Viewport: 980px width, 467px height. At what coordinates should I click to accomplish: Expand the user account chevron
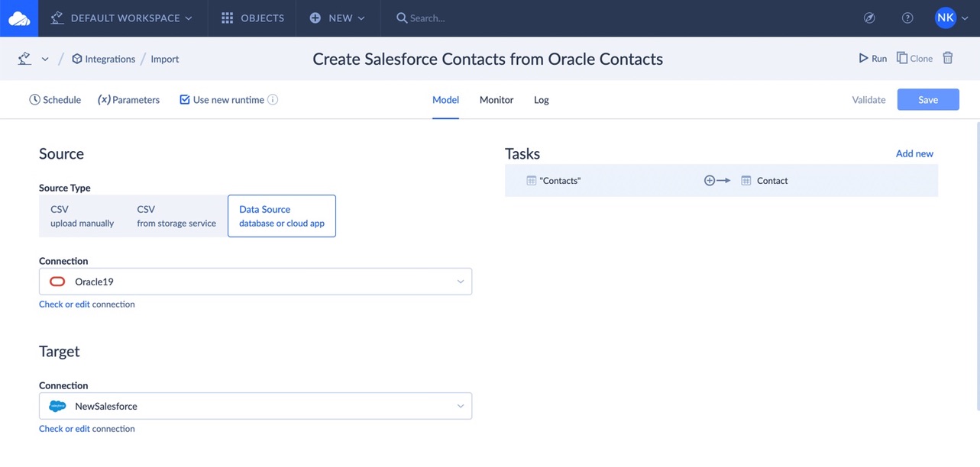965,18
